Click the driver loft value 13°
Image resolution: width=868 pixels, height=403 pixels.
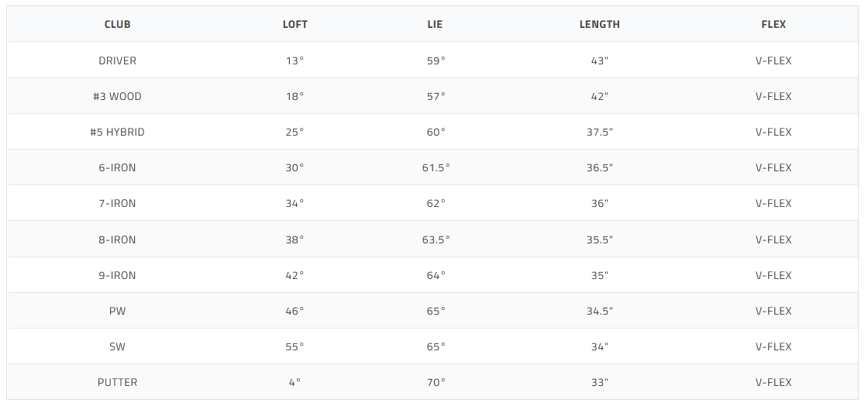pyautogui.click(x=294, y=60)
